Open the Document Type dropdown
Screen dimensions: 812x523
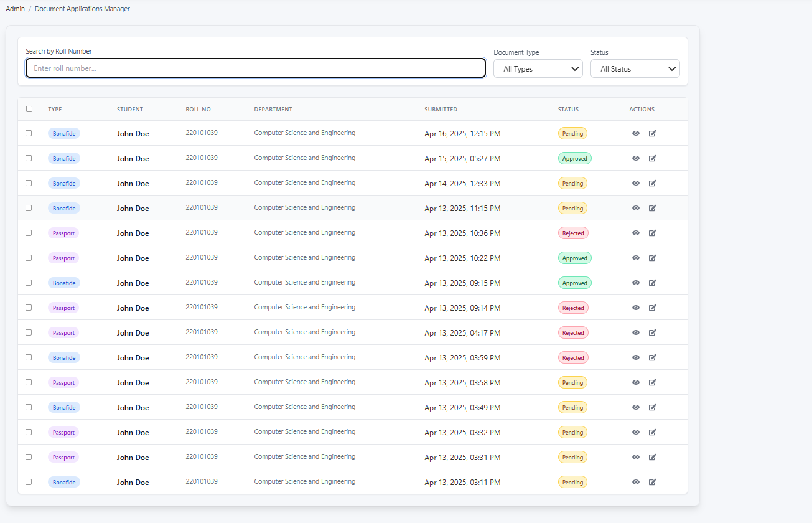pyautogui.click(x=538, y=68)
